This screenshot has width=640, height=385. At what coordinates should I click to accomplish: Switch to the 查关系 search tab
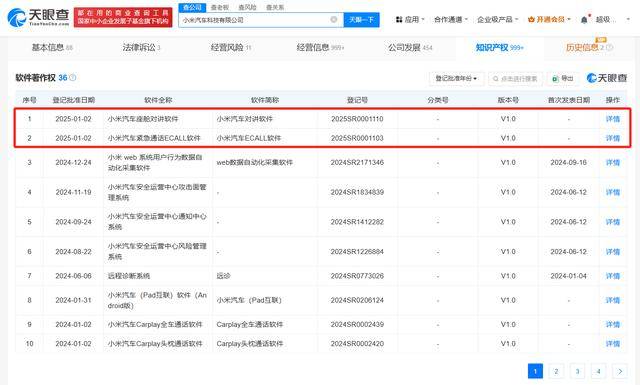pyautogui.click(x=275, y=7)
